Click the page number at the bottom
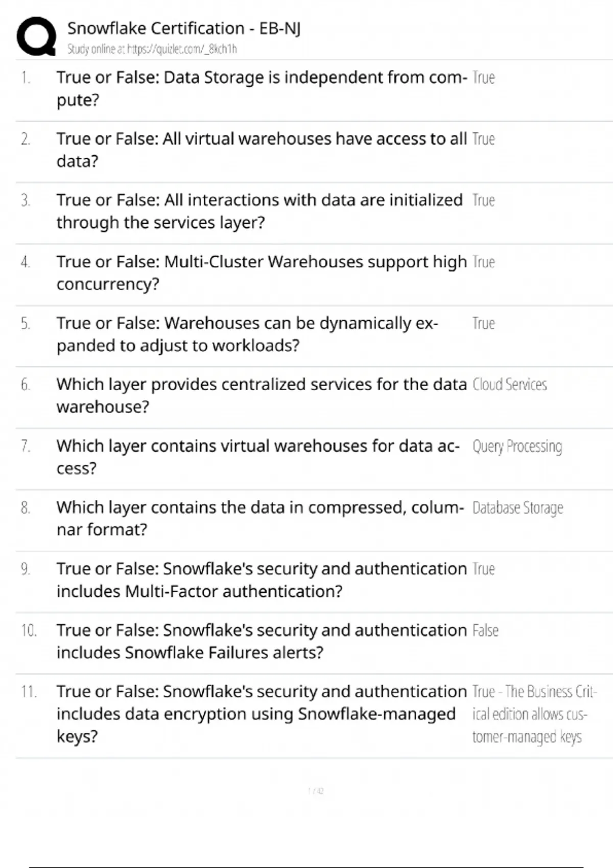Screen dimensions: 613x868 coord(316,791)
